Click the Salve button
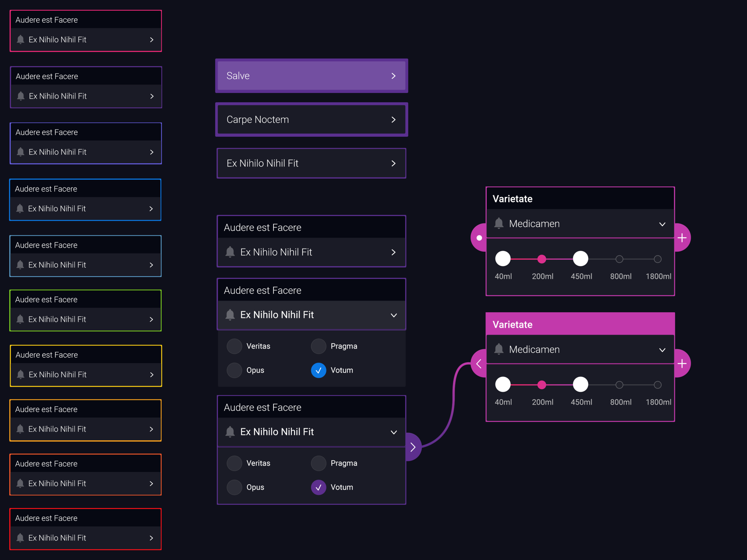The image size is (747, 560). coord(311,76)
